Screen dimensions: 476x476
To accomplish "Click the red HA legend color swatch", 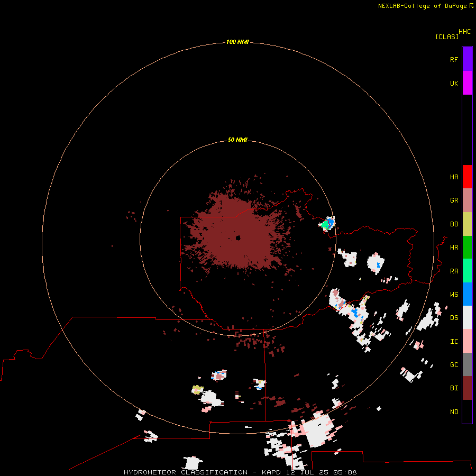I will click(467, 177).
